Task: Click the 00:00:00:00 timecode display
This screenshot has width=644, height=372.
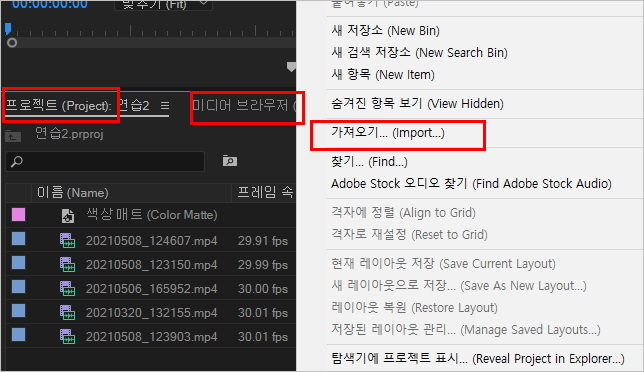Action: 50,5
